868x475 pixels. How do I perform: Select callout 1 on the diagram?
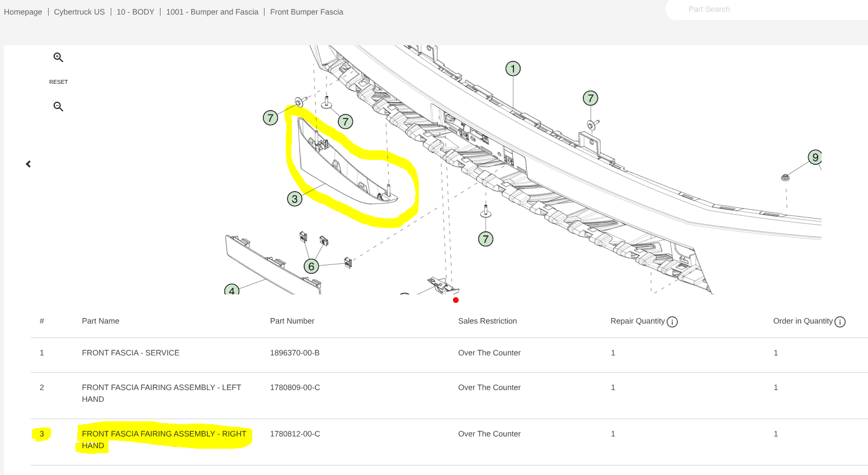pyautogui.click(x=513, y=69)
